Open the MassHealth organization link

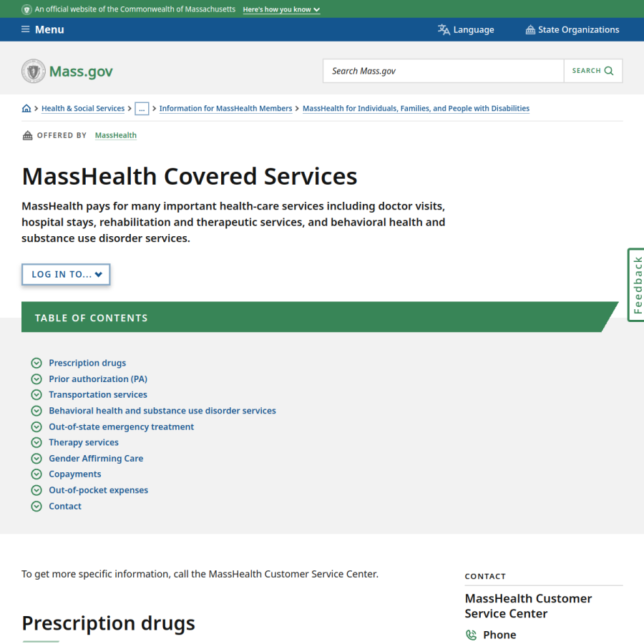point(116,135)
